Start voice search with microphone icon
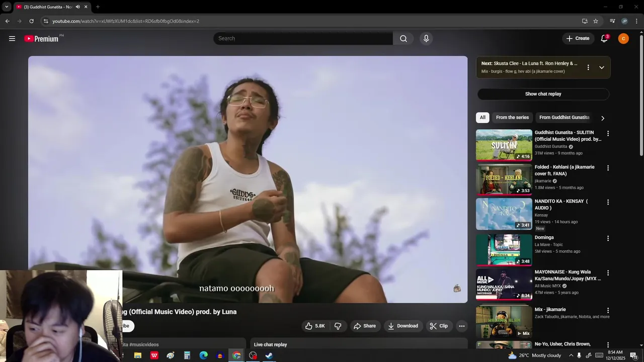This screenshot has width=644, height=362. point(426,39)
